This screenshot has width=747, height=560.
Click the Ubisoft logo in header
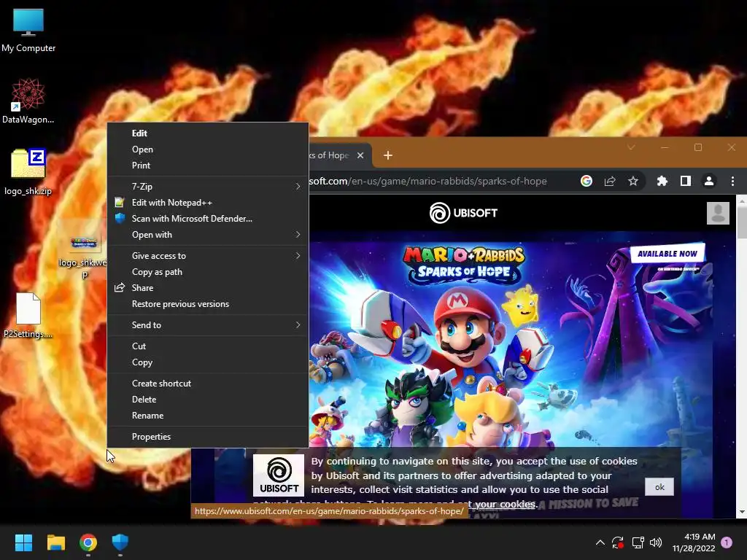(463, 213)
